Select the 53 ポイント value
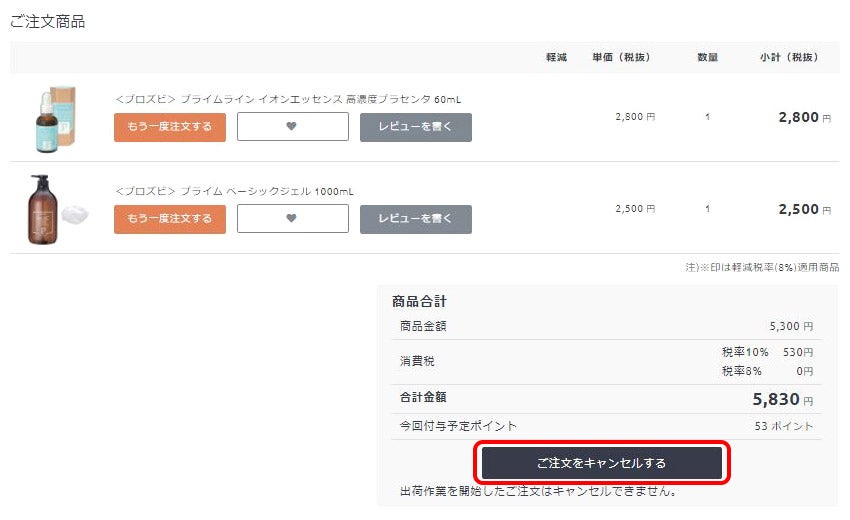Screen dimensions: 850x520 [784, 426]
